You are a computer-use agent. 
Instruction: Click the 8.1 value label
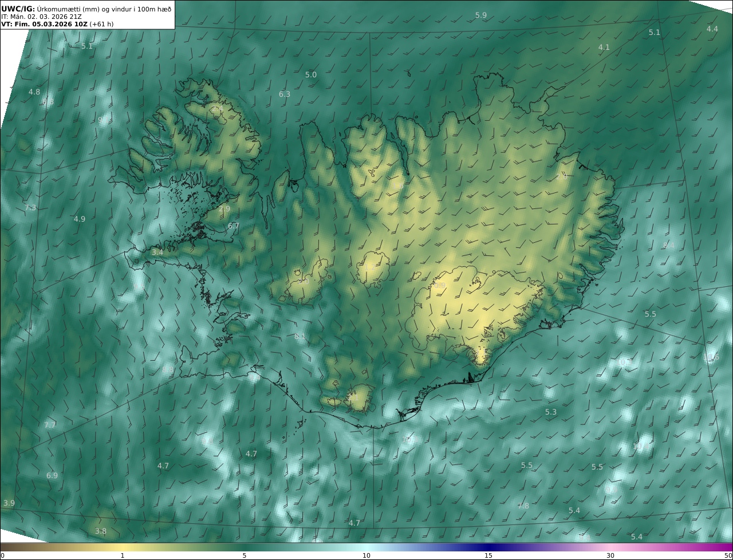(x=299, y=337)
